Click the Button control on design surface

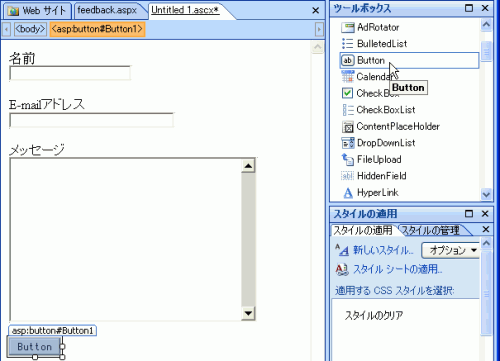tap(34, 347)
